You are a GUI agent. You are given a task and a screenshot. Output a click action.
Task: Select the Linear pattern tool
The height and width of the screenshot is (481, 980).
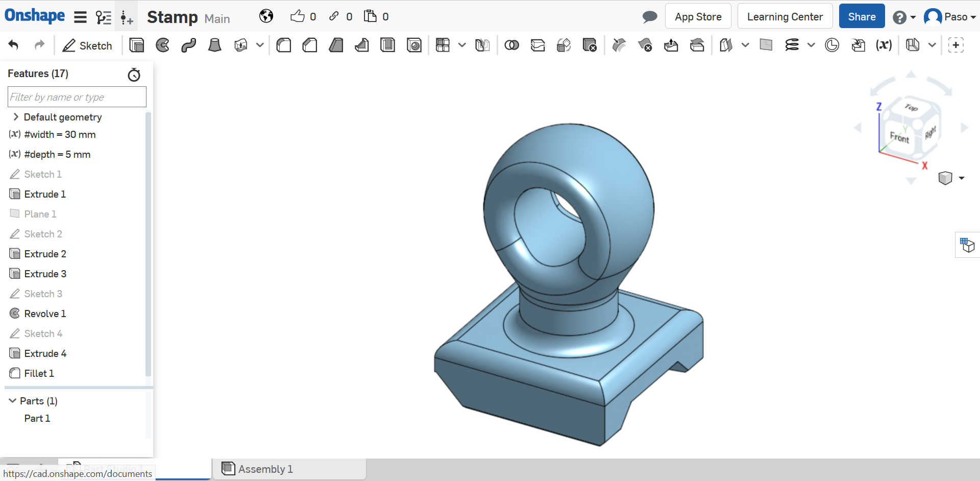tap(443, 45)
